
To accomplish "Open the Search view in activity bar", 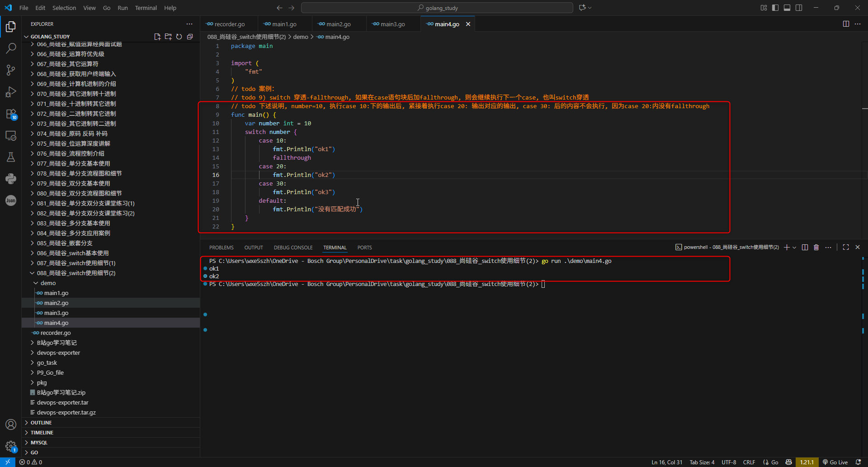I will (11, 48).
